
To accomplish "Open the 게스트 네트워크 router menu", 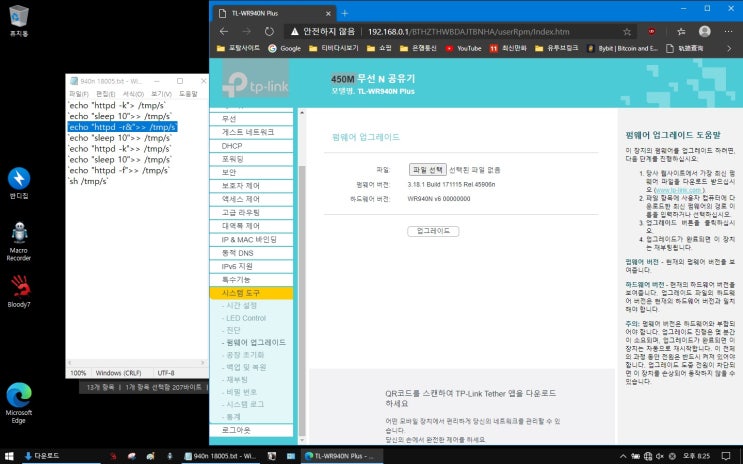I will point(251,132).
